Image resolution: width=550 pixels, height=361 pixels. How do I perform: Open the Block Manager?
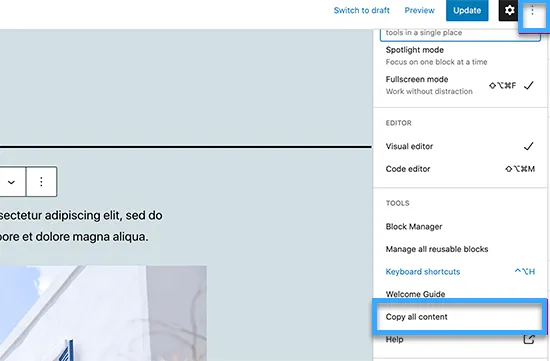(460, 227)
